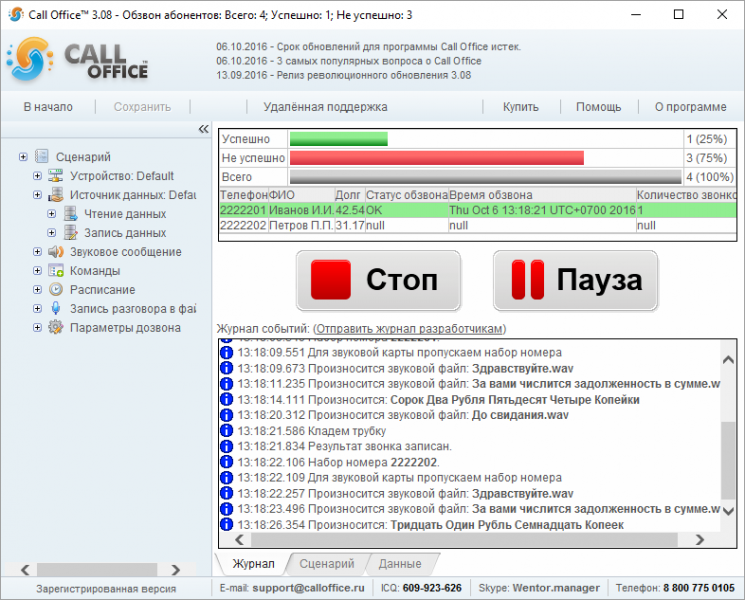Click log horizontal scrollbar left arrow
Viewport: 745px width, 600px height.
(239, 540)
